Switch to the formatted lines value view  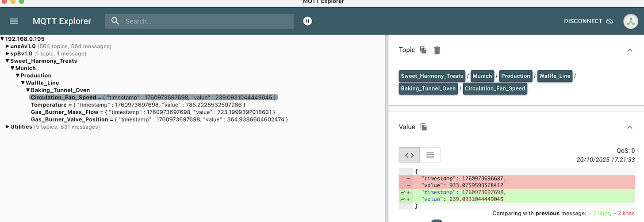pos(430,155)
